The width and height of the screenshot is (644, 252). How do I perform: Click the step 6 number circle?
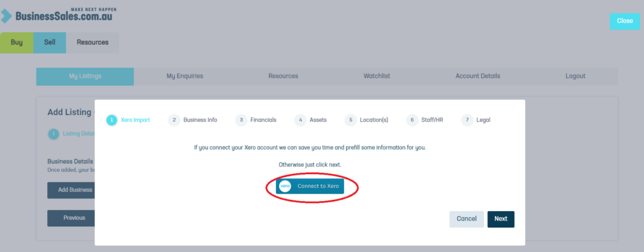pos(412,120)
